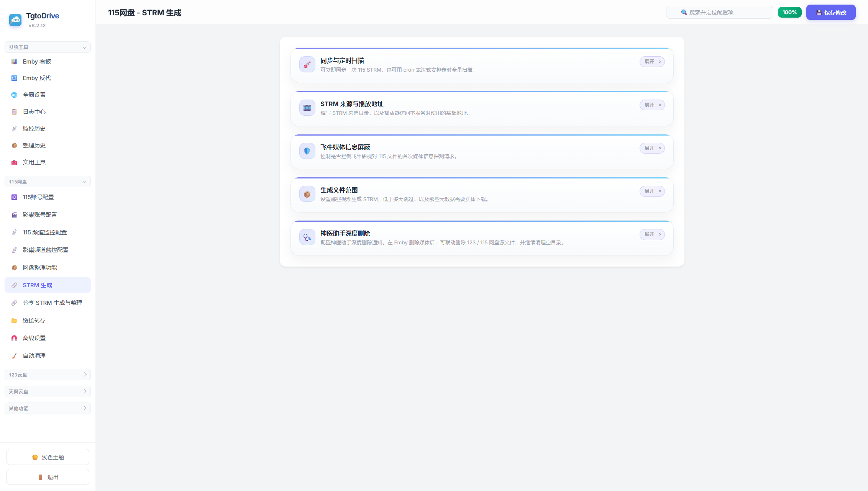Image resolution: width=868 pixels, height=491 pixels.
Task: Click the 网盘整理功能 package icon
Action: [14, 268]
